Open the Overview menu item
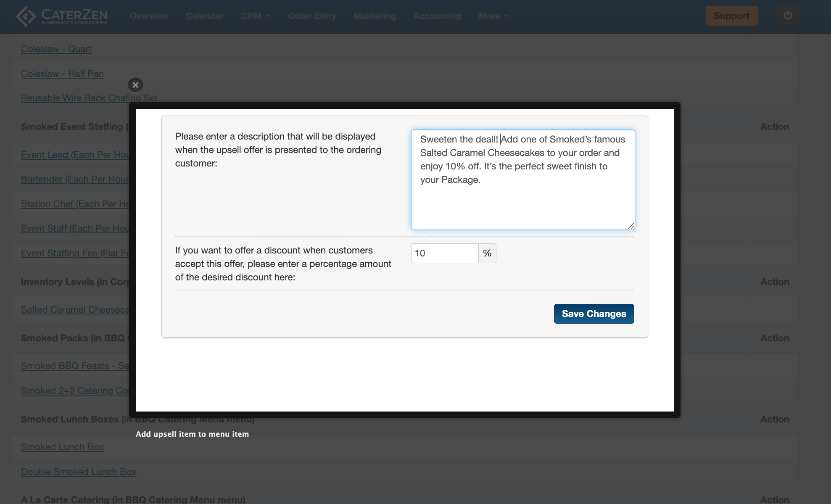 point(149,16)
